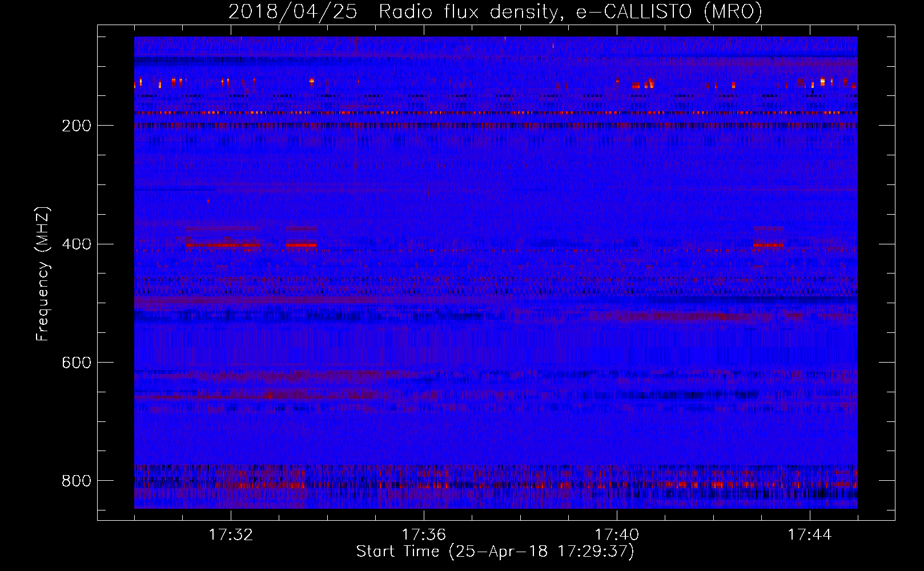This screenshot has height=571, width=924.
Task: Click the 17:40 time tick label
Action: click(x=617, y=535)
